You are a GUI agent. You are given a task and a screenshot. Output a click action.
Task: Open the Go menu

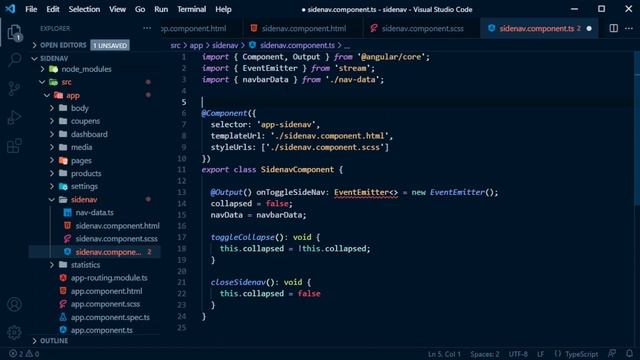pyautogui.click(x=140, y=9)
